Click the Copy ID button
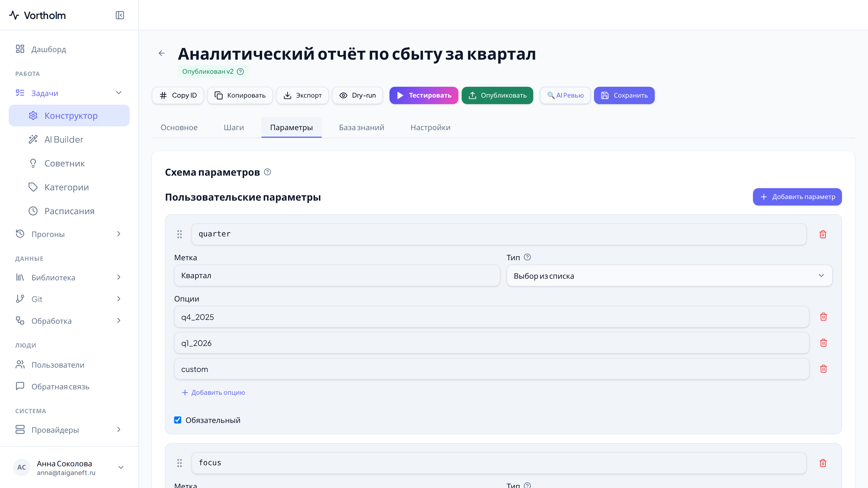 (x=178, y=95)
